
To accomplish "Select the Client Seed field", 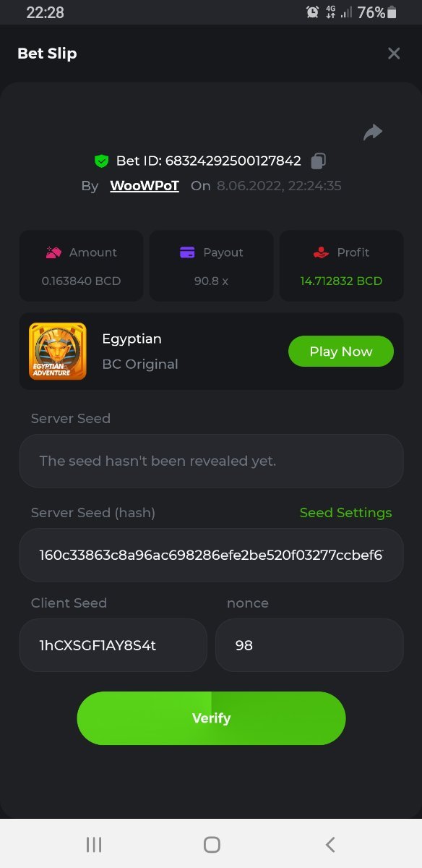I will click(113, 645).
